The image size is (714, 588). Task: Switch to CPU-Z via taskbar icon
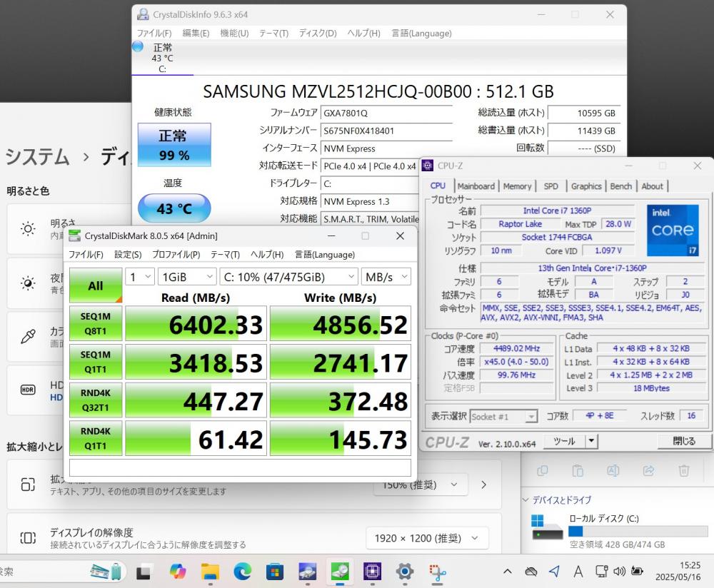[372, 572]
